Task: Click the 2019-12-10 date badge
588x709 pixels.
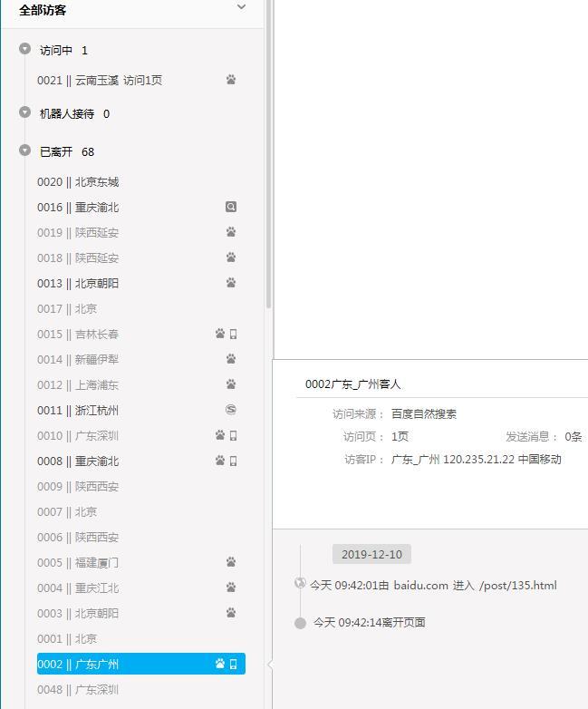Action: pos(371,554)
